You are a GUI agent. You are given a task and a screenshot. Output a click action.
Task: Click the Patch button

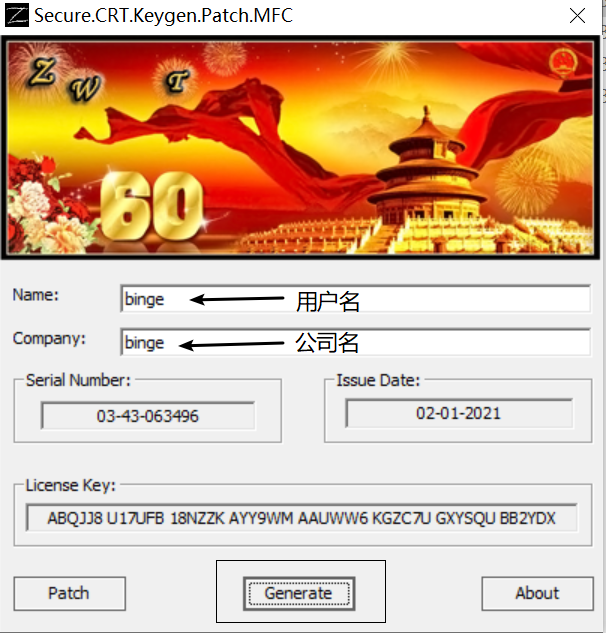pyautogui.click(x=69, y=593)
